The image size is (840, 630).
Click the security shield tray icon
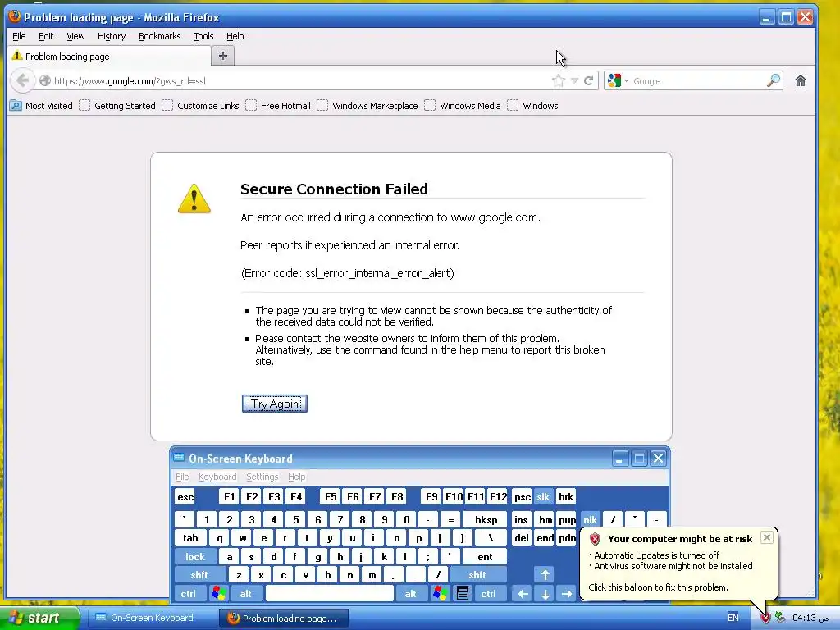tap(765, 619)
